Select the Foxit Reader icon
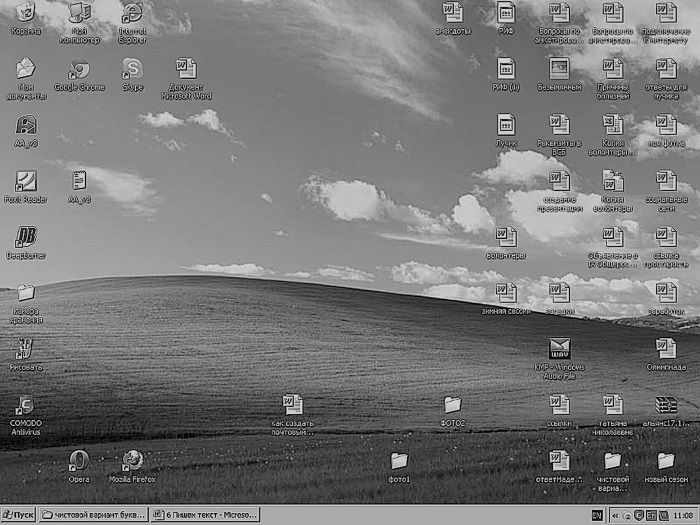This screenshot has height=525, width=700. tap(26, 182)
